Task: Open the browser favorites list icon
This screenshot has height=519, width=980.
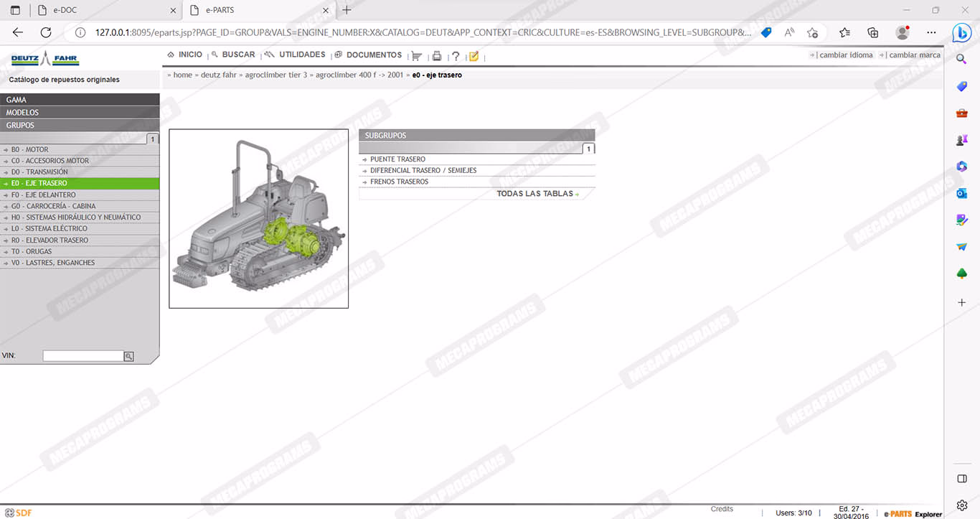Action: click(x=844, y=32)
